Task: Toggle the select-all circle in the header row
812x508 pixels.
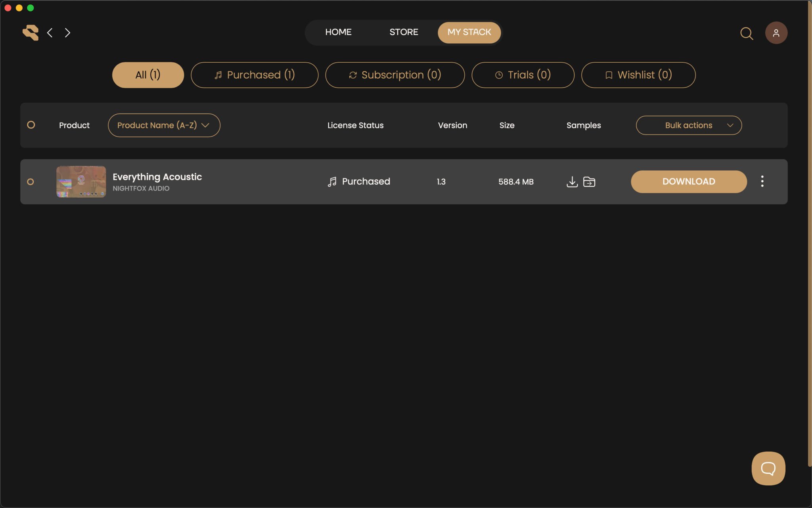Action: [x=31, y=125]
